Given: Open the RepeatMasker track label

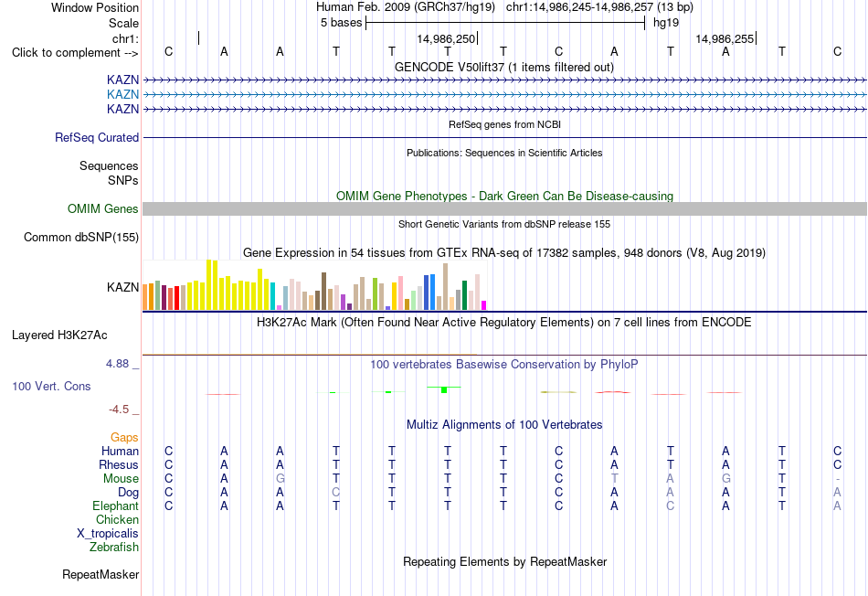Looking at the screenshot, I should [101, 574].
